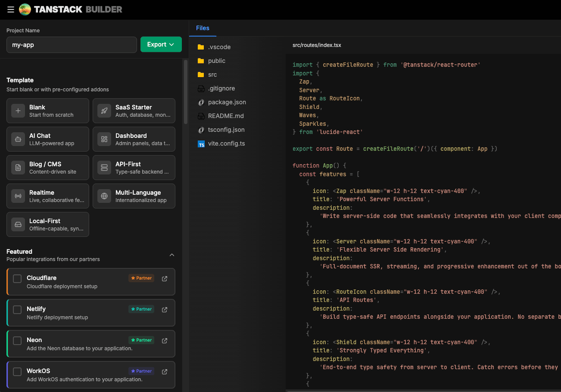Open Cloudflare external link icon
The width and height of the screenshot is (561, 392).
[x=165, y=278]
